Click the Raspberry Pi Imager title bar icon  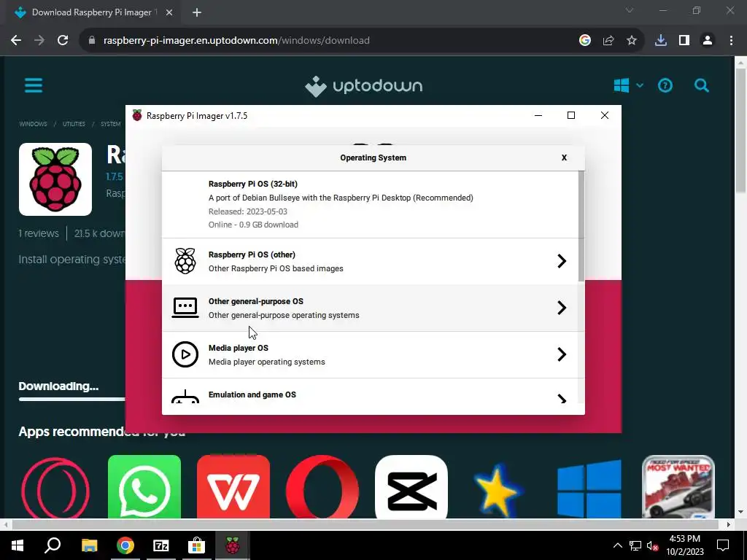[137, 116]
